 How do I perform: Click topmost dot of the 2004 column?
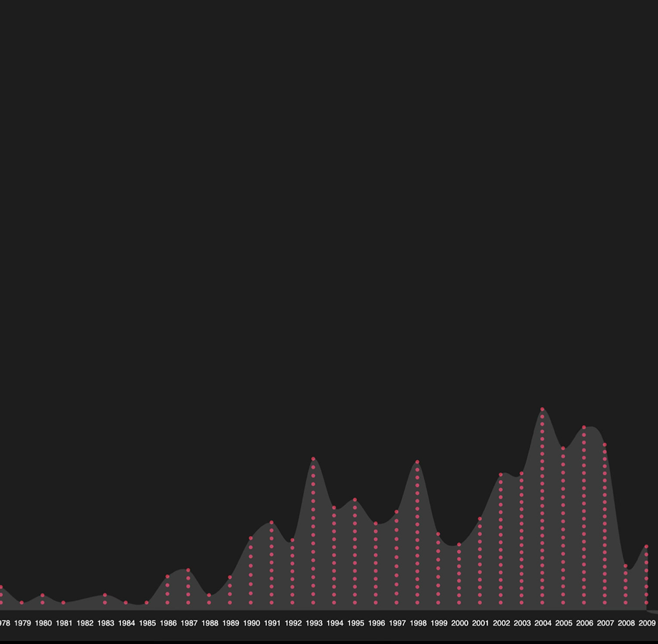tap(542, 409)
